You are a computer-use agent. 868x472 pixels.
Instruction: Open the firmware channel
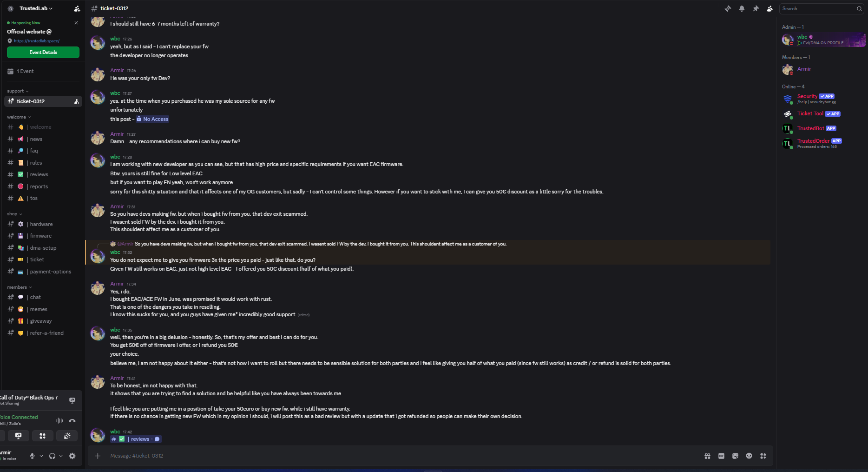point(41,236)
